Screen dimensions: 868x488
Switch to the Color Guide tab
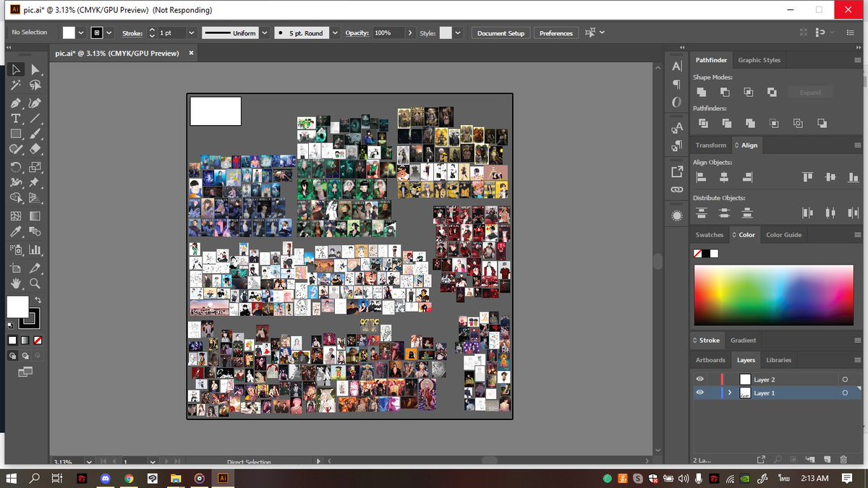tap(783, 235)
